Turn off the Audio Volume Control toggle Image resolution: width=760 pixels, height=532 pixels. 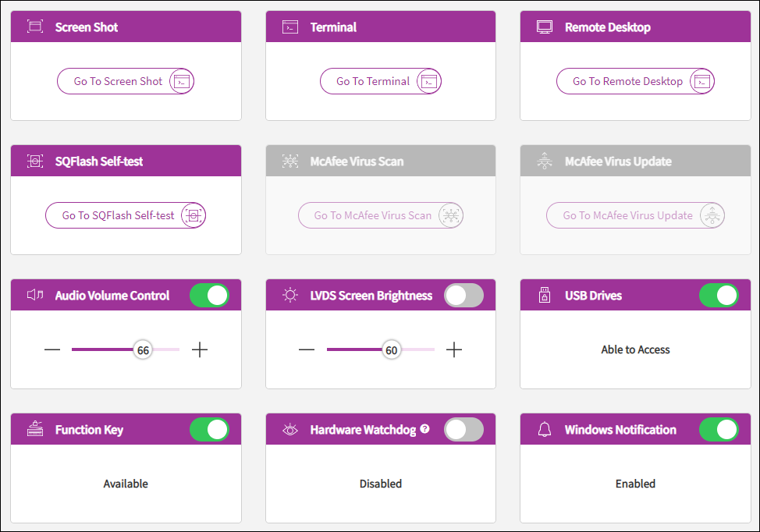tap(209, 296)
